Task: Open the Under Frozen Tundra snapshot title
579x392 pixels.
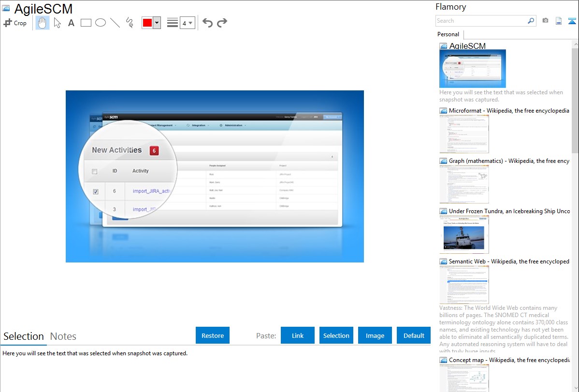Action: (509, 211)
